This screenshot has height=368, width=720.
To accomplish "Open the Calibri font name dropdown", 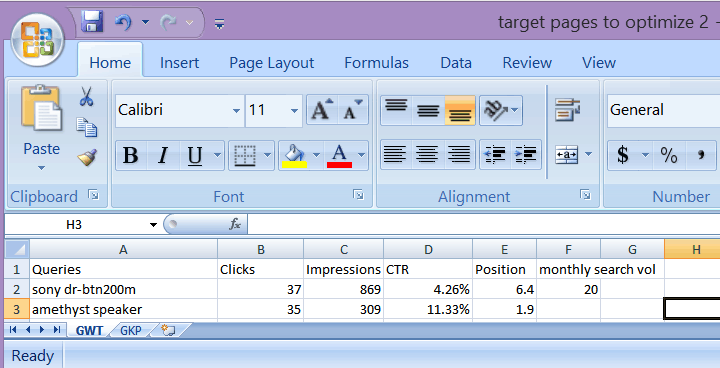I will coord(236,110).
